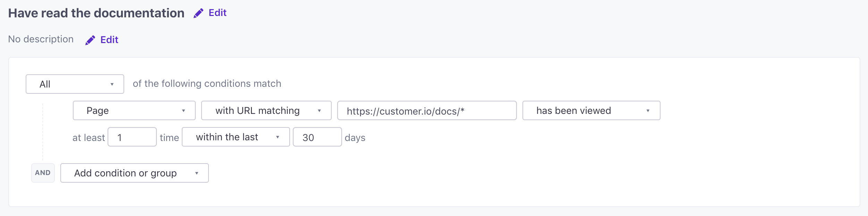This screenshot has width=868, height=216.
Task: Click arrow on has been viewed dropdown
Action: pos(648,111)
